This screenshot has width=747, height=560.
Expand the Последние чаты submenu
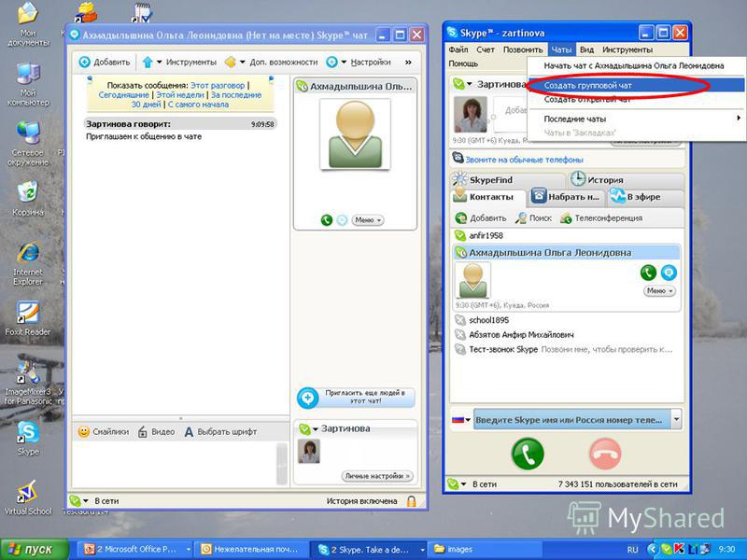coord(637,119)
